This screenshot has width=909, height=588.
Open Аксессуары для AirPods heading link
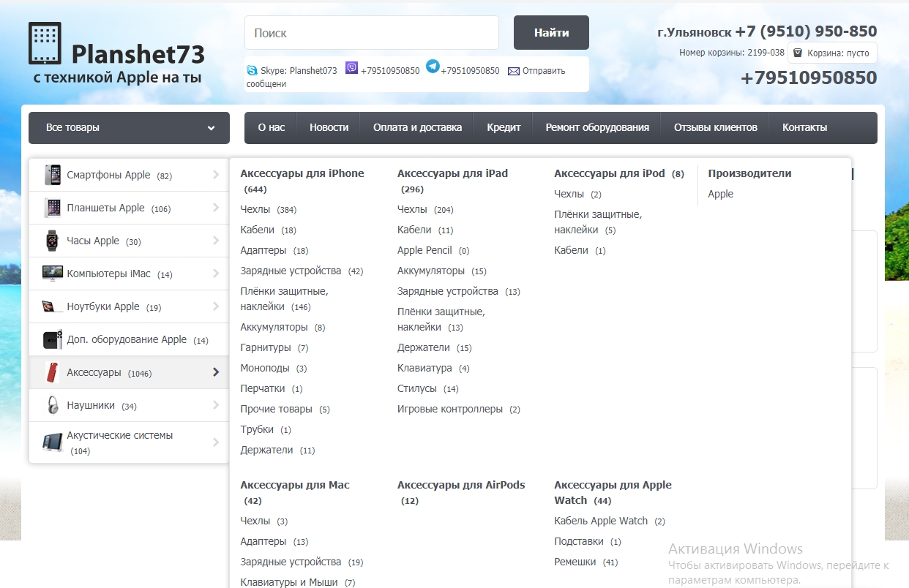pos(461,485)
